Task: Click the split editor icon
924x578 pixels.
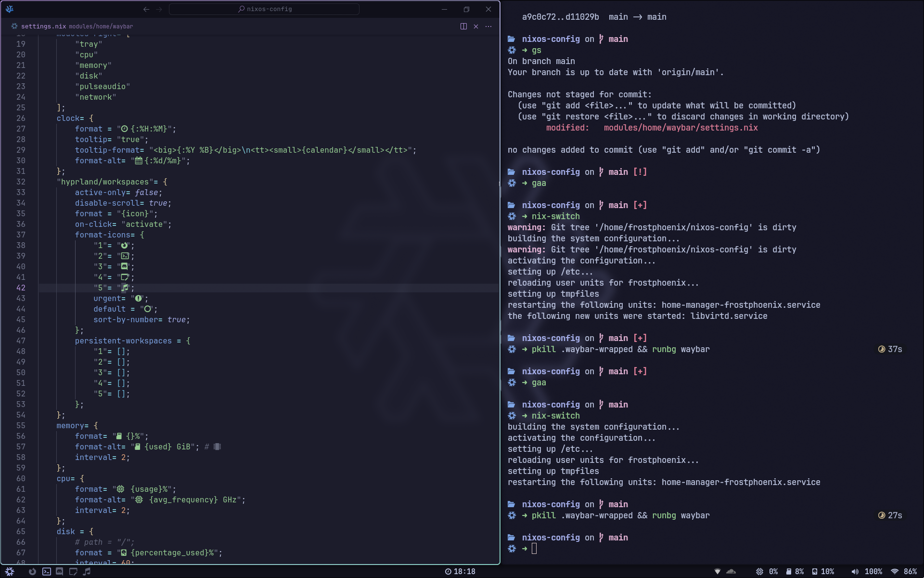Action: (x=463, y=26)
